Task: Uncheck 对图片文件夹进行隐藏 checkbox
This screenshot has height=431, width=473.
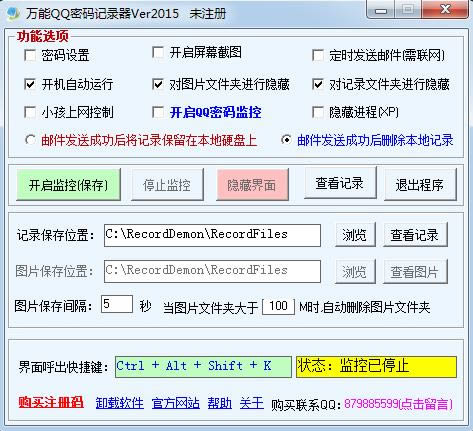Action: tap(158, 84)
